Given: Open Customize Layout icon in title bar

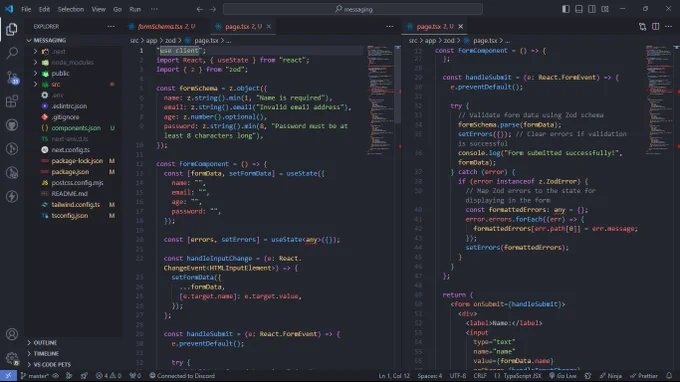Looking at the screenshot, I should (x=605, y=9).
